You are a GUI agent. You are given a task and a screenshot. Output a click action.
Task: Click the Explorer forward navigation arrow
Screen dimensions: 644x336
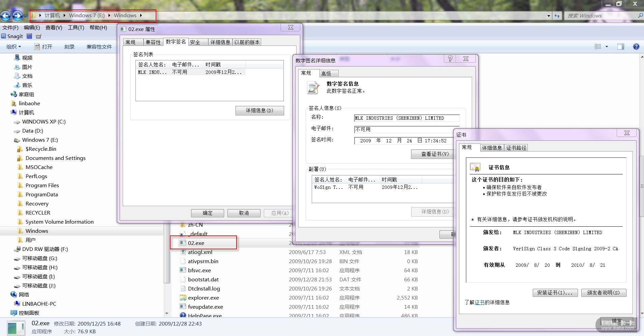(17, 16)
